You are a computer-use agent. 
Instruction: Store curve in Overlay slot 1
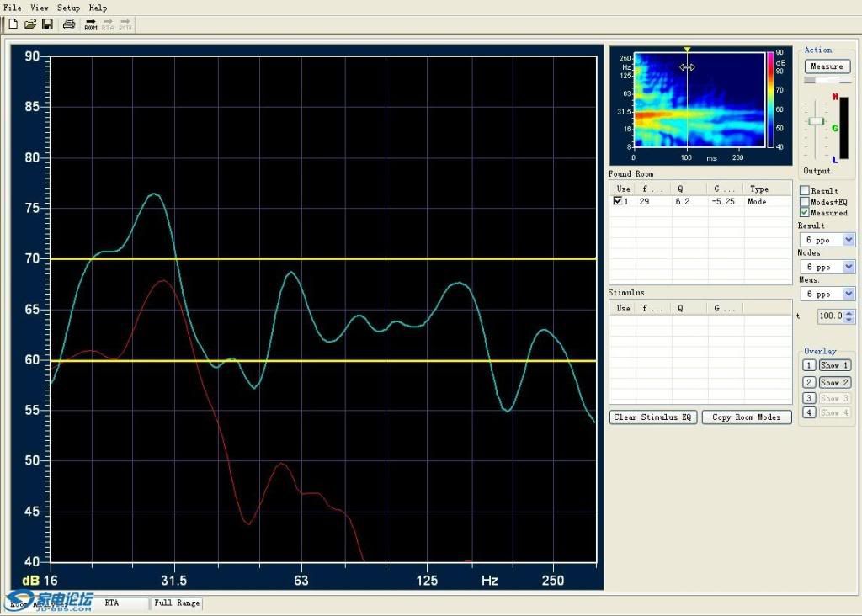click(809, 365)
